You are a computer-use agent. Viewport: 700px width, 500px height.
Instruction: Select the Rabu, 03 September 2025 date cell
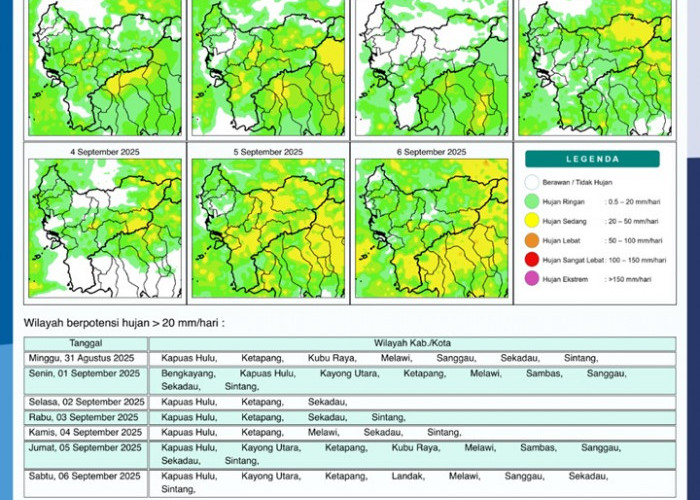85,417
